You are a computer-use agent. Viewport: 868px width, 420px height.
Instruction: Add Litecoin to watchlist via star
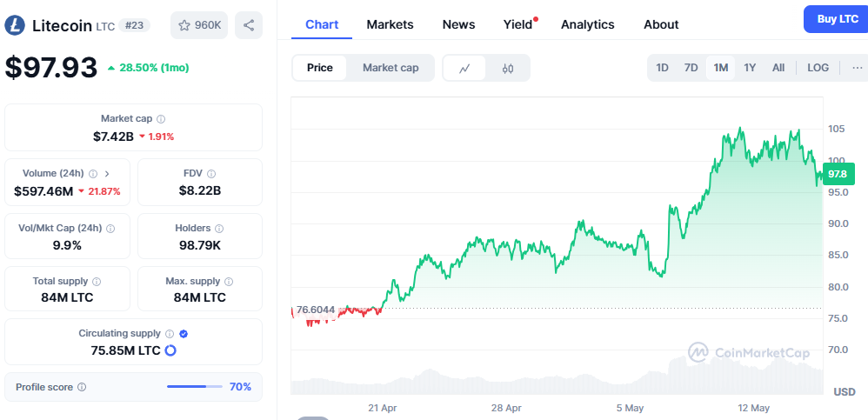pyautogui.click(x=184, y=25)
